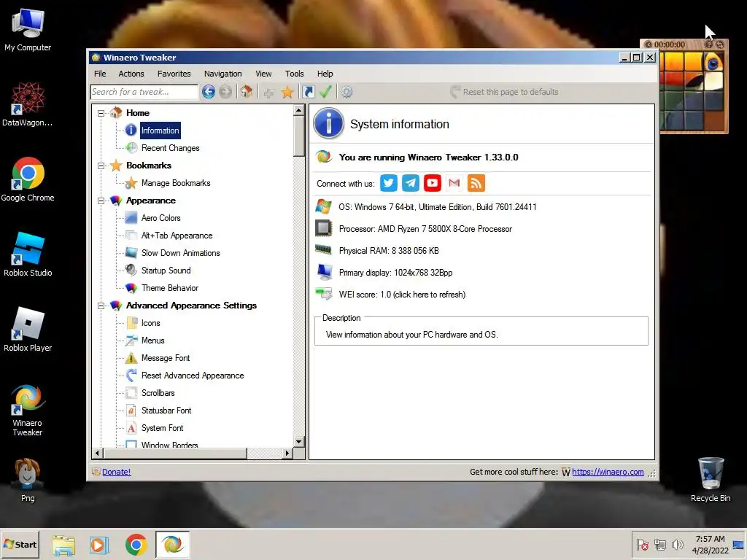747x560 pixels.
Task: Click the volume speaker tray icon
Action: click(677, 545)
